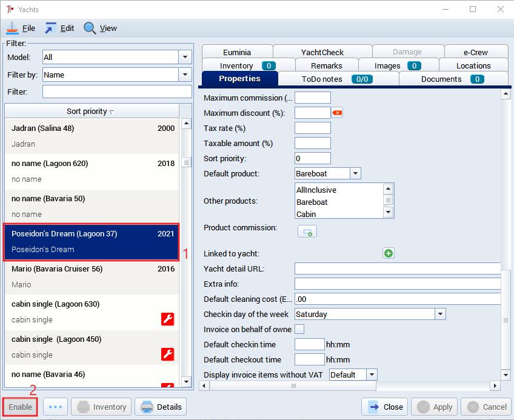Screen dimensions: 514x420
Task: Clear maximum discount with orange delete icon
Action: pos(337,113)
